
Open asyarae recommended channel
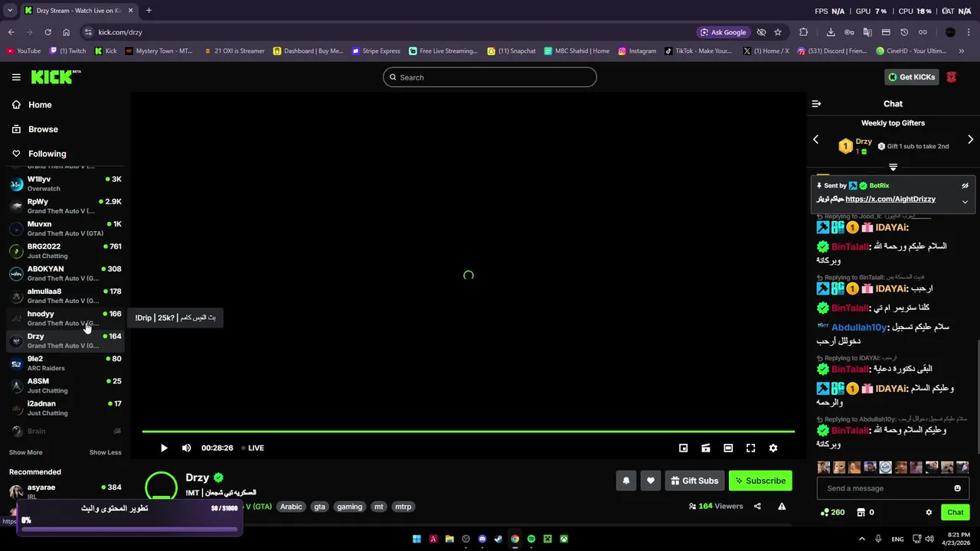[x=65, y=491]
